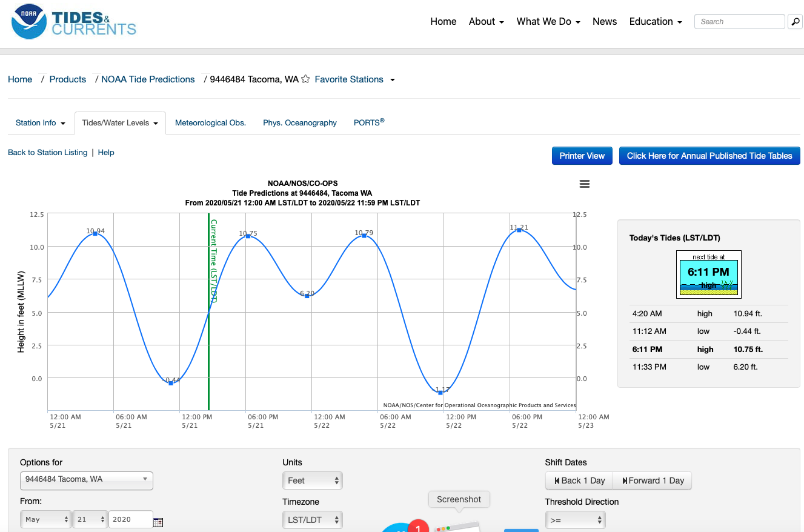Open the News page
This screenshot has width=804, height=532.
click(x=605, y=21)
